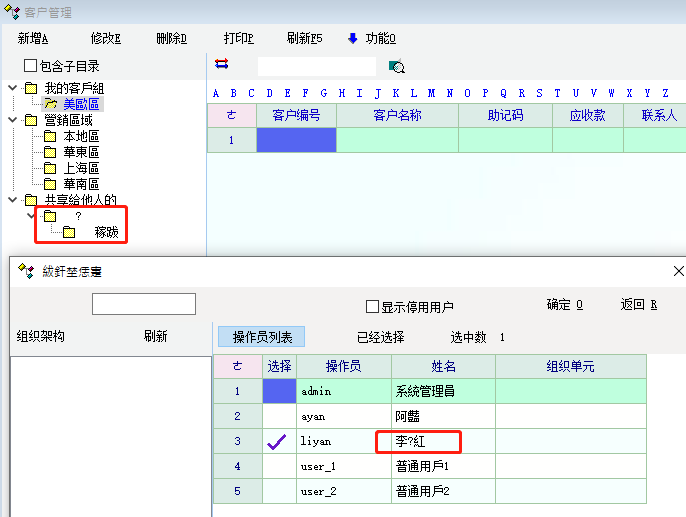Collapse the 共享给他人的 tree node
This screenshot has height=517, width=686.
[12, 200]
